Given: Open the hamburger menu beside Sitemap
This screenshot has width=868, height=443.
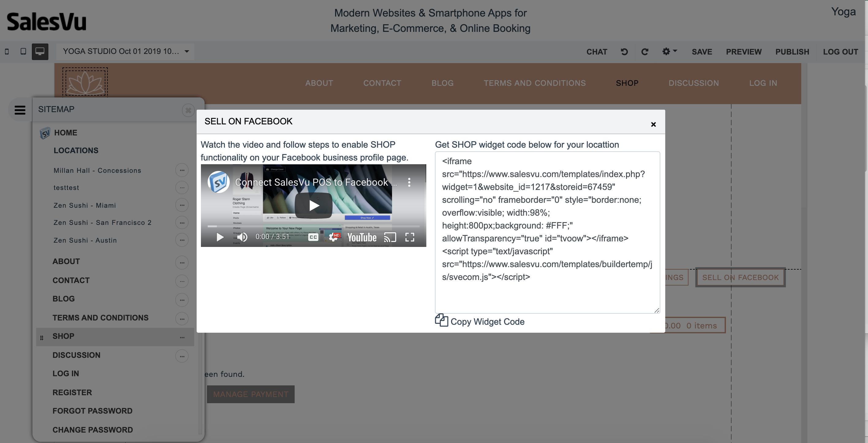Looking at the screenshot, I should tap(20, 110).
